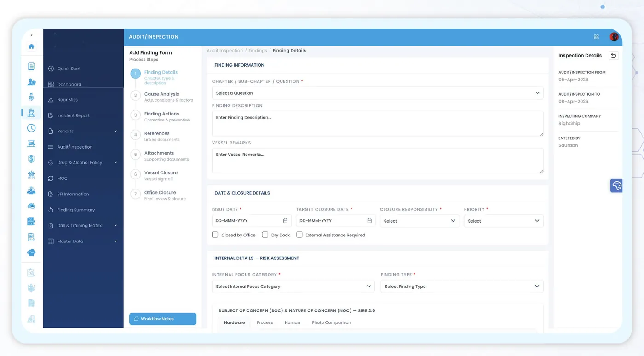
Task: Click the people group icon in the rail
Action: pos(31,190)
